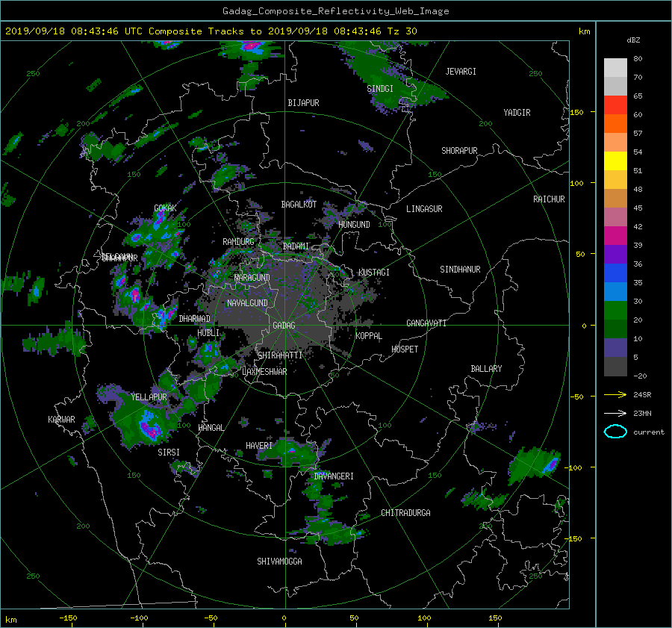Click the KARWAR city label
This screenshot has width=672, height=628.
tap(61, 420)
